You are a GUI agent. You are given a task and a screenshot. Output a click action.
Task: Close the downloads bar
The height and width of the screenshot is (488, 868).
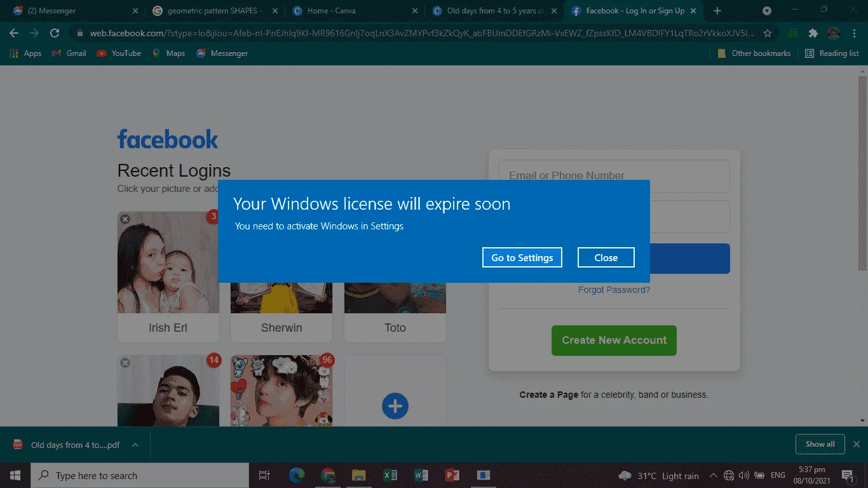(857, 444)
